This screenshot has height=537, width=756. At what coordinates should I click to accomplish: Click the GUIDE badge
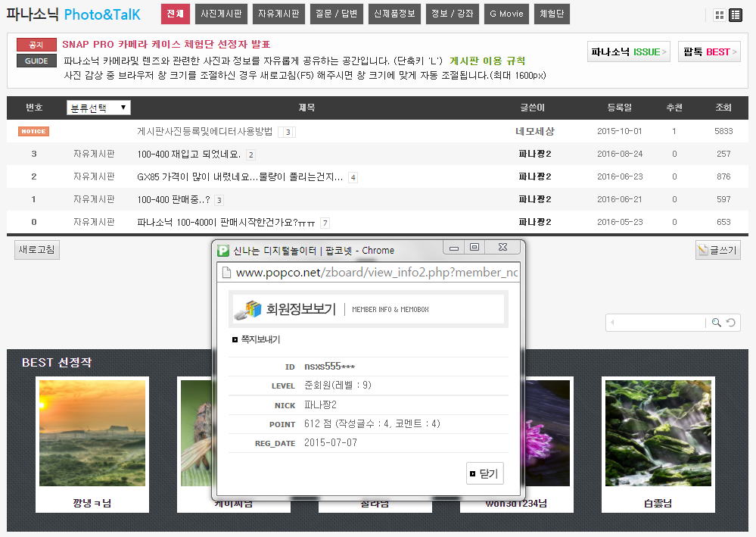click(36, 61)
